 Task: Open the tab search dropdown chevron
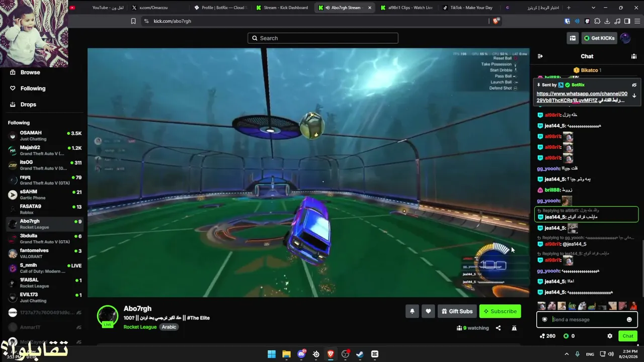pos(594,8)
